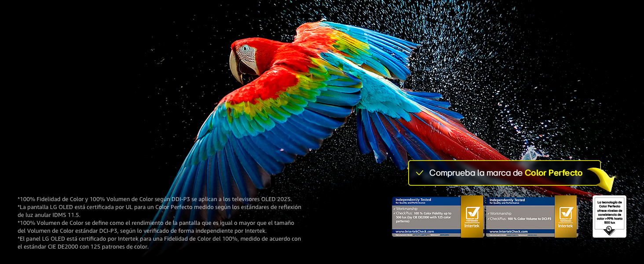
Task: Select the UL certification logo below the Color Perfecto text
Action: pos(610,231)
